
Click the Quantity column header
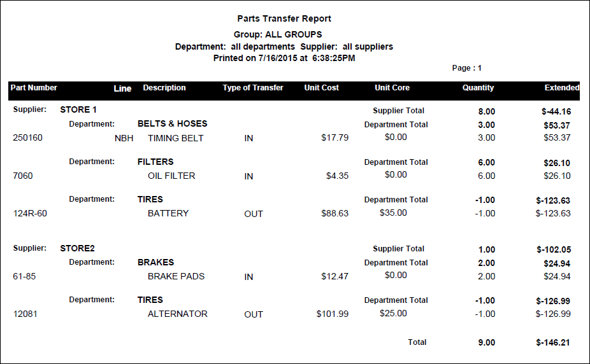tap(478, 88)
